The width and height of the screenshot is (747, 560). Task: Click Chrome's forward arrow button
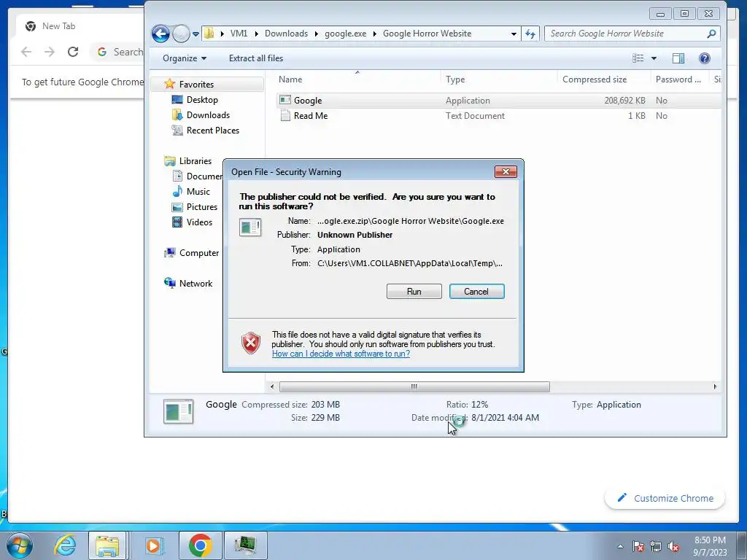click(x=50, y=52)
